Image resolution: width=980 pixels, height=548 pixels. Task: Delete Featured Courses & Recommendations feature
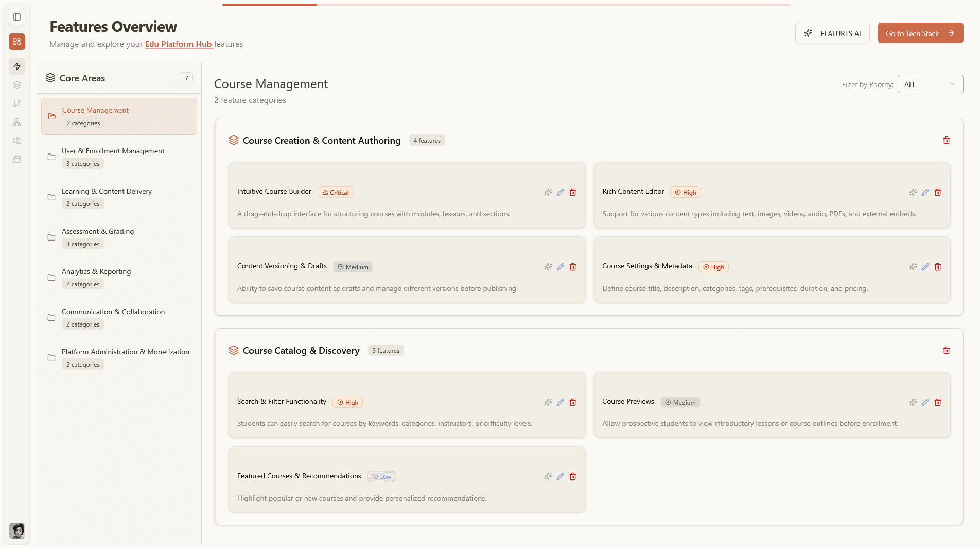(573, 476)
